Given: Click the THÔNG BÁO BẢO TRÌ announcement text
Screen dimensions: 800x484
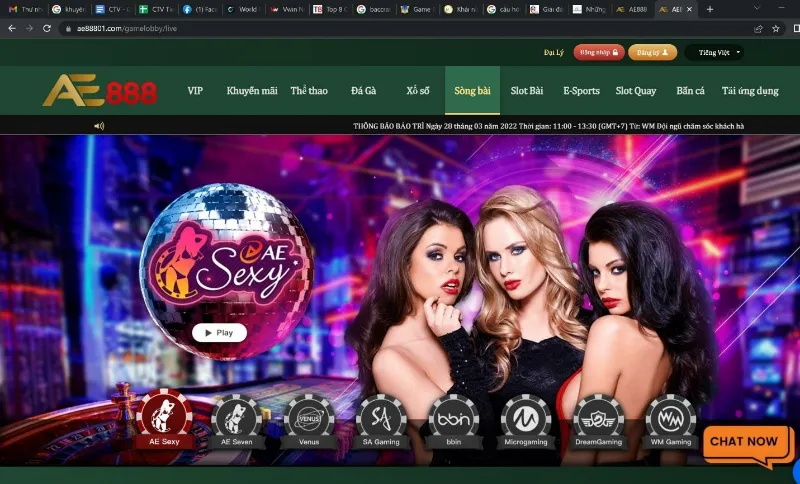Looking at the screenshot, I should click(x=548, y=126).
